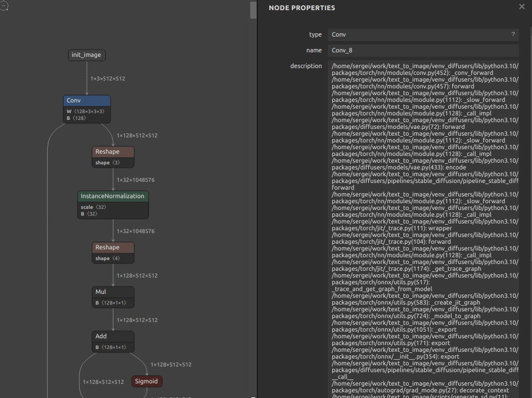The height and width of the screenshot is (398, 532).
Task: Close the Node Properties panel
Action: 521,7
